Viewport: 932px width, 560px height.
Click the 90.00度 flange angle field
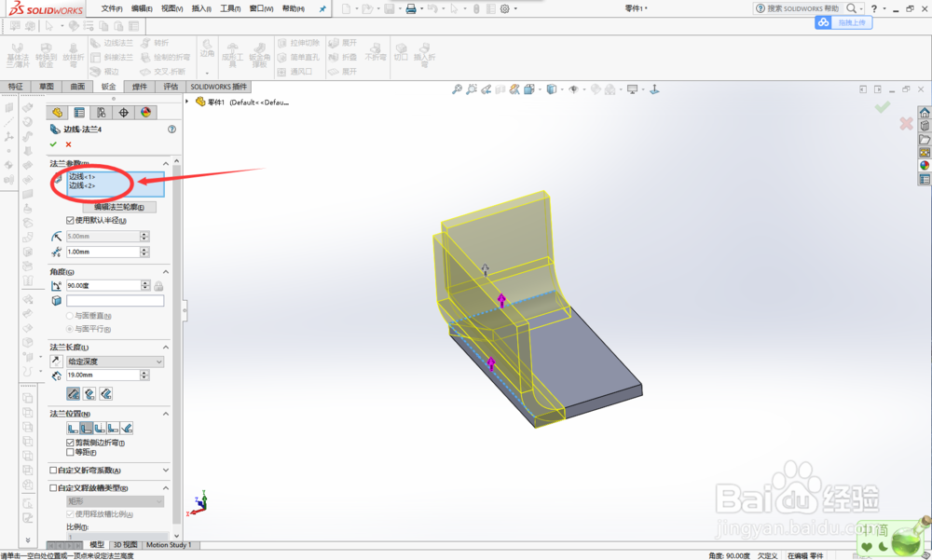[103, 286]
